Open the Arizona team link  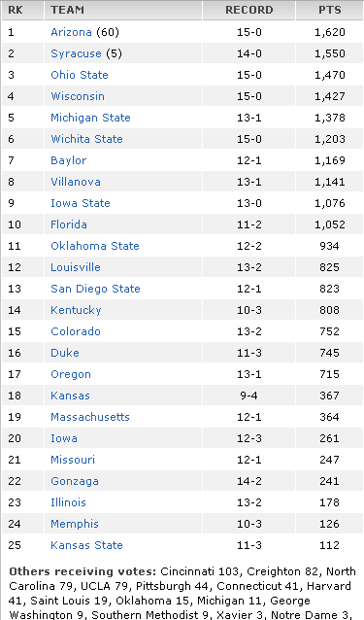click(x=71, y=32)
